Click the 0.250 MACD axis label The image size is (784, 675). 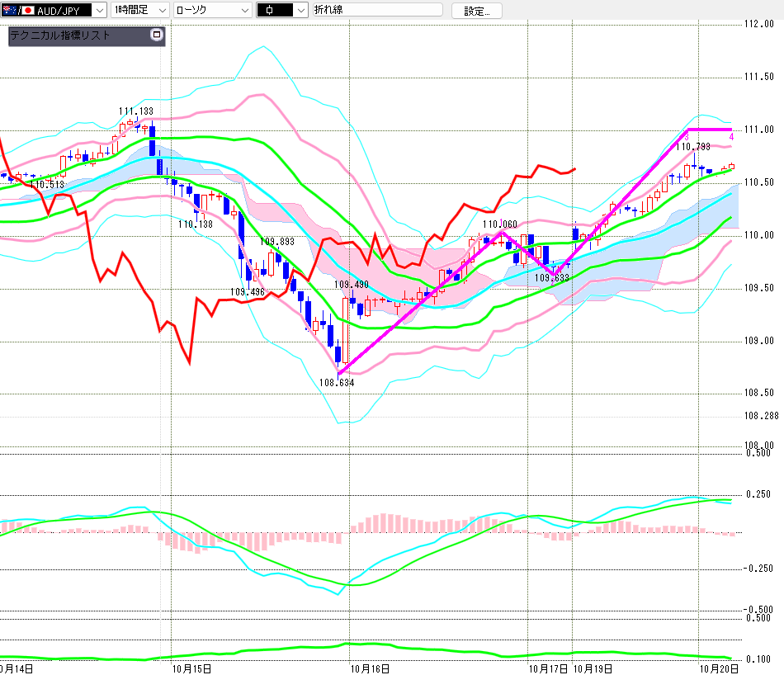tap(758, 494)
